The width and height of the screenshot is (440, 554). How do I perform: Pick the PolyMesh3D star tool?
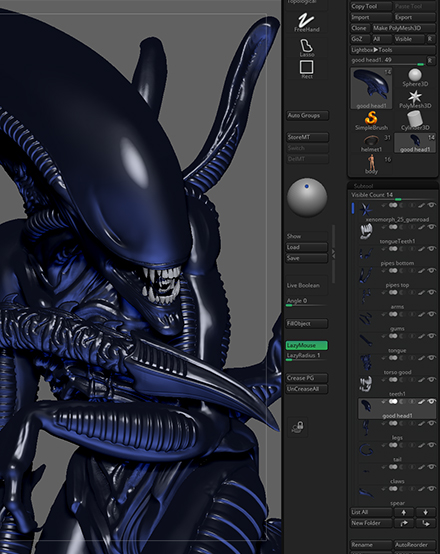point(415,99)
